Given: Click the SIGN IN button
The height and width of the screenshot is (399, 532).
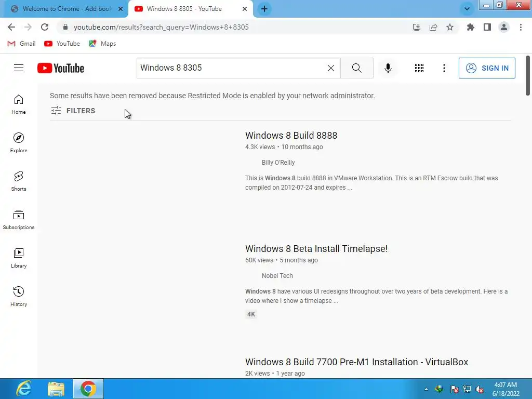Looking at the screenshot, I should coord(487,68).
